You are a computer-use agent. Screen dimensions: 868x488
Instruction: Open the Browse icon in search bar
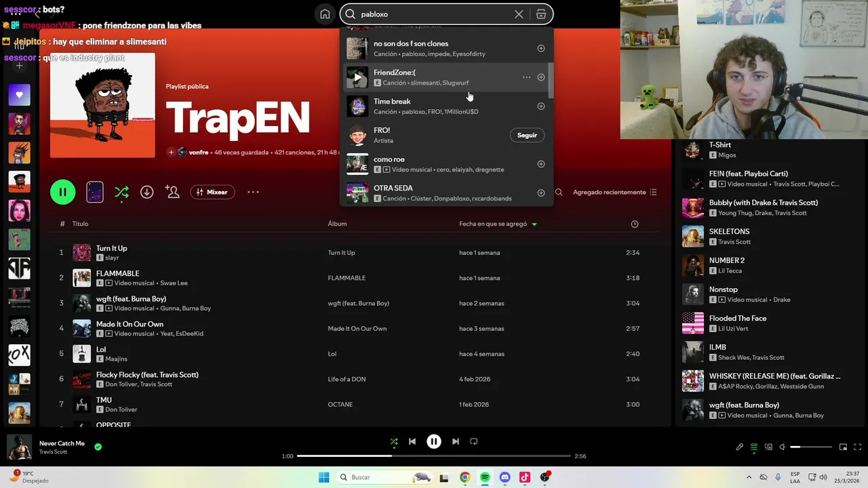coord(540,14)
